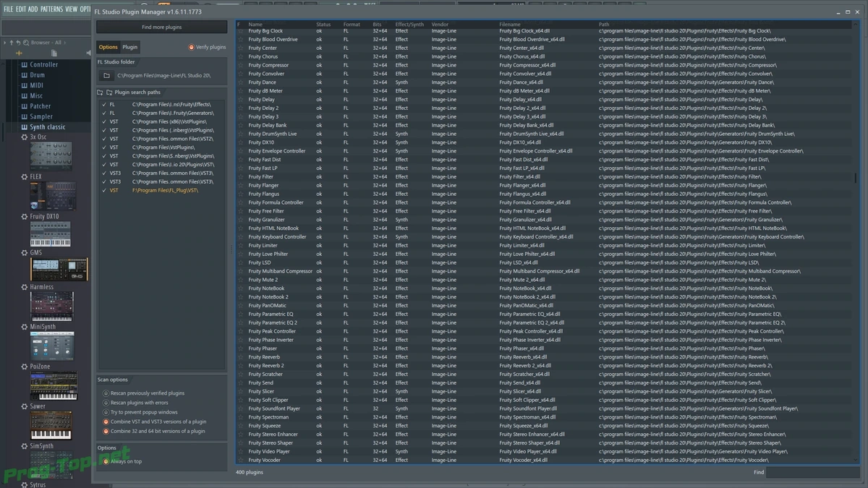
Task: Click the gear icon beside 3x Osc
Action: click(25, 136)
